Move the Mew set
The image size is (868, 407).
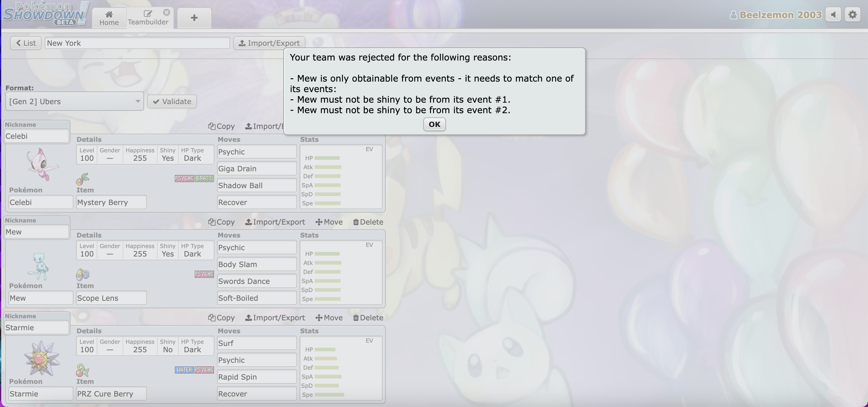[329, 222]
